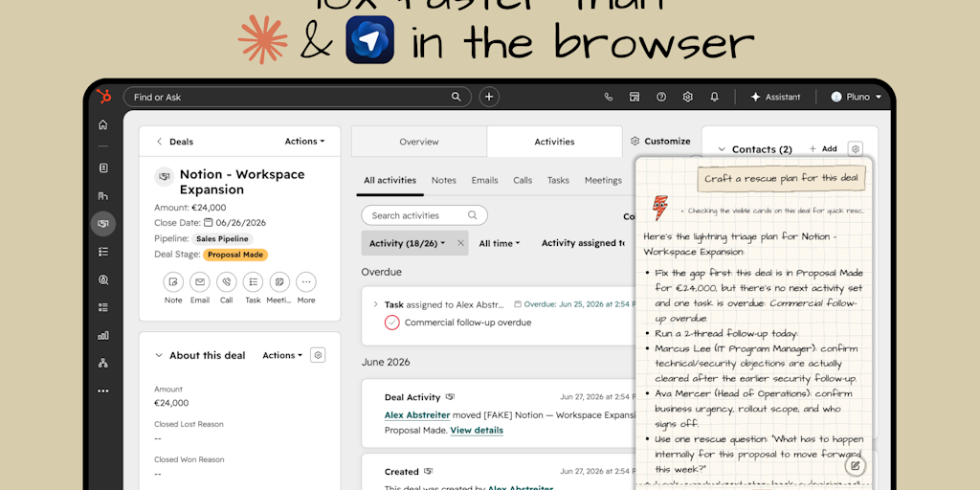
Task: Click the HubSpot sprocket logo
Action: [x=103, y=97]
